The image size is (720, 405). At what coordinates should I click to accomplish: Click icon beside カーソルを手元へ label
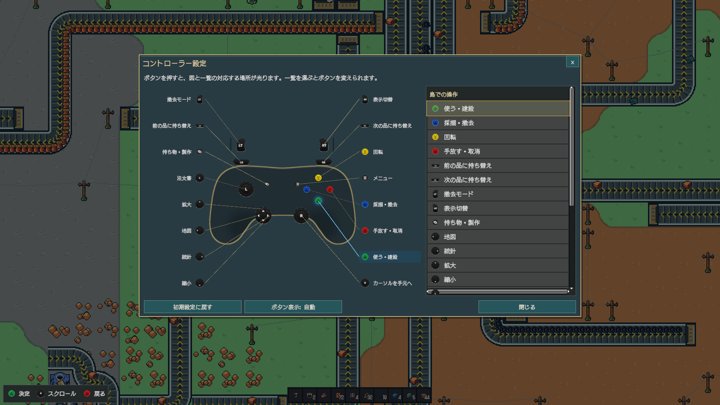(x=365, y=283)
